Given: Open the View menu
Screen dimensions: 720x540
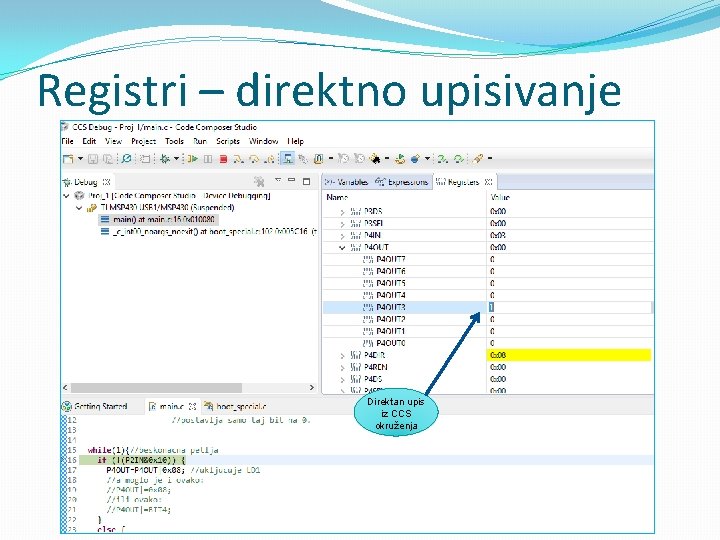Looking at the screenshot, I should click(113, 141).
